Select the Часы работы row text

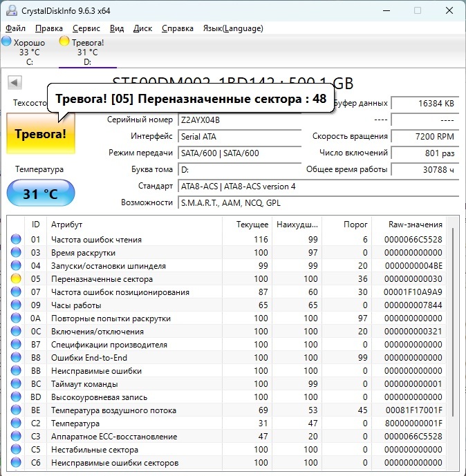[x=76, y=305]
